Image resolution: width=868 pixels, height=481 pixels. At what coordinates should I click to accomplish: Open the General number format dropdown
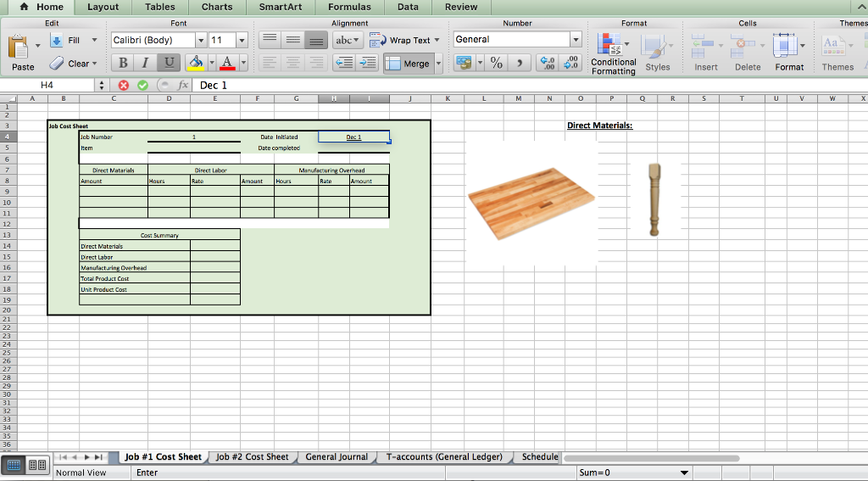(576, 39)
